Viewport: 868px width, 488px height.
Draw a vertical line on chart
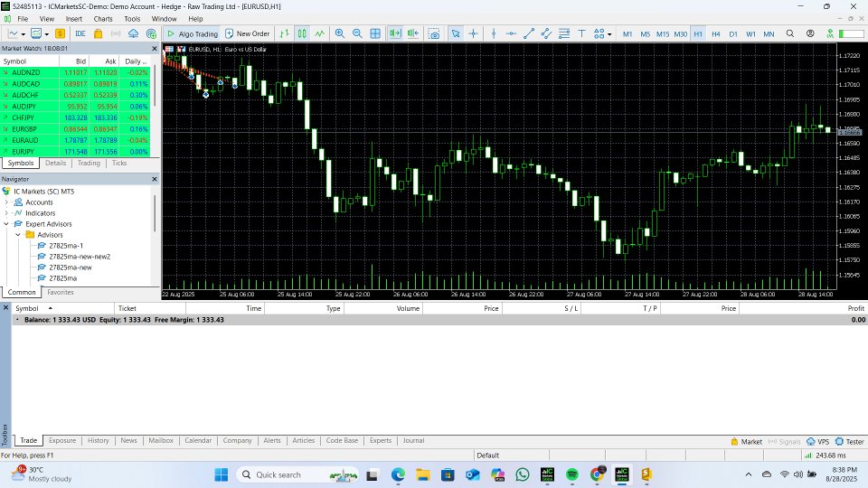(494, 33)
